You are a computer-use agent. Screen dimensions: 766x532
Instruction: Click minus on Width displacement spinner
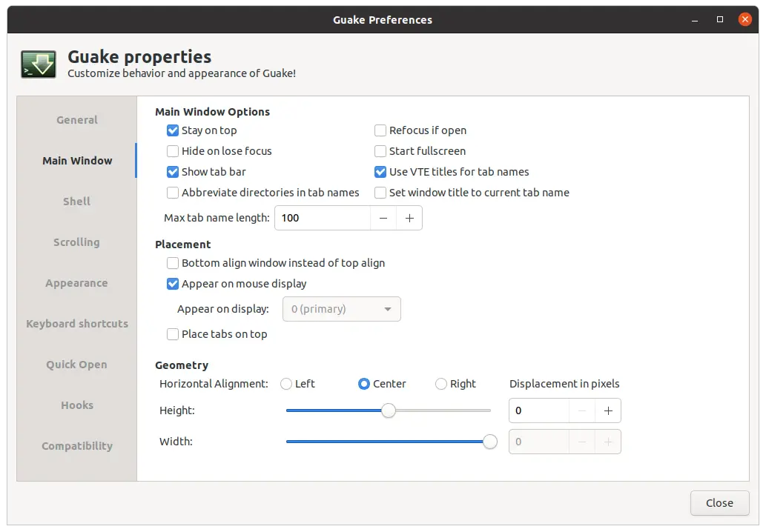point(582,442)
